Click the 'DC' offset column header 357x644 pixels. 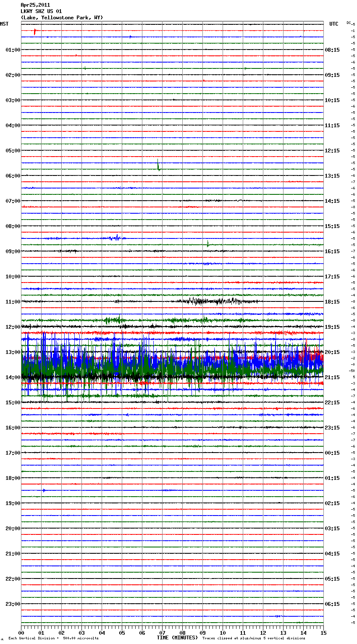point(349,23)
